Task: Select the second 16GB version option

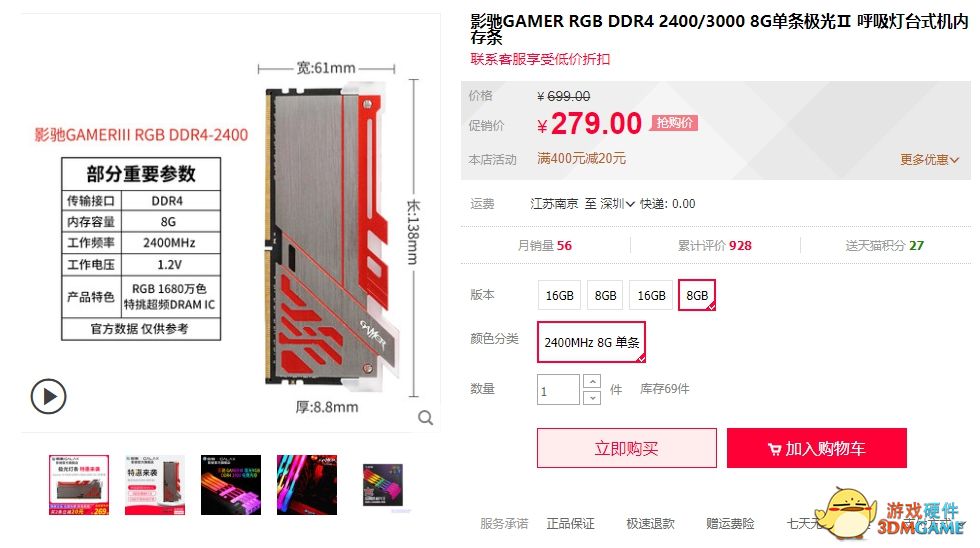Action: coord(651,295)
